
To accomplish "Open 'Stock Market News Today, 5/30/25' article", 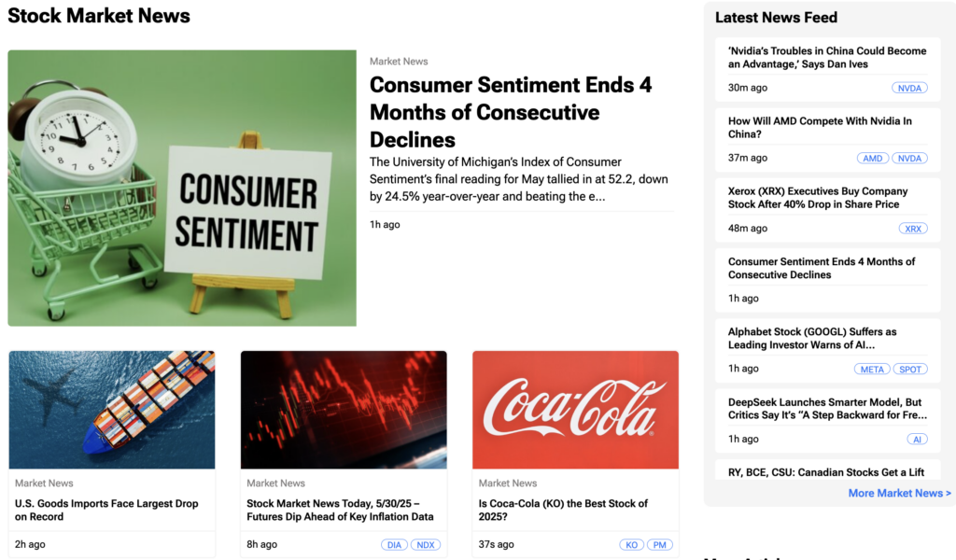I will coord(340,510).
